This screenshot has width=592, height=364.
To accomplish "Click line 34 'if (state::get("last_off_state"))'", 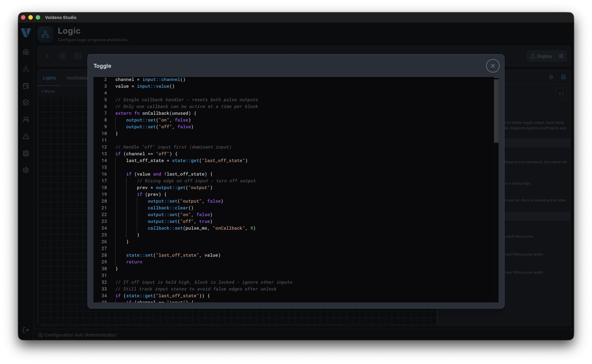I will click(x=162, y=296).
